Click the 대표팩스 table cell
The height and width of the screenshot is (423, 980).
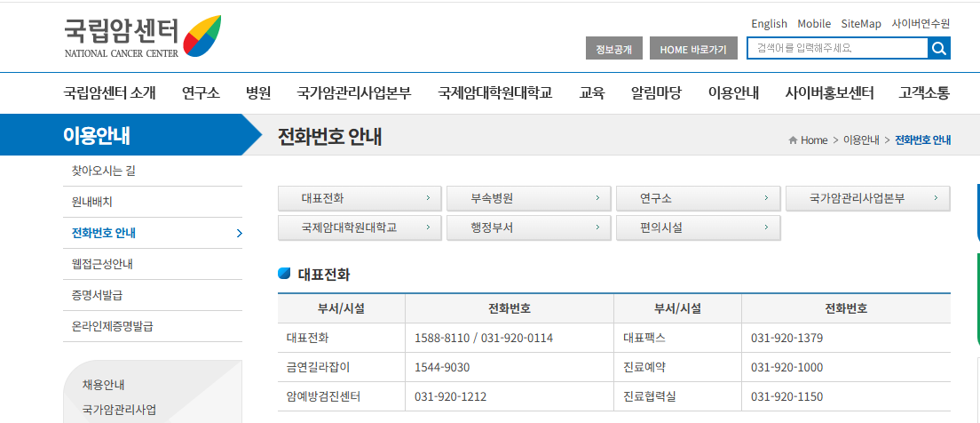click(x=678, y=339)
